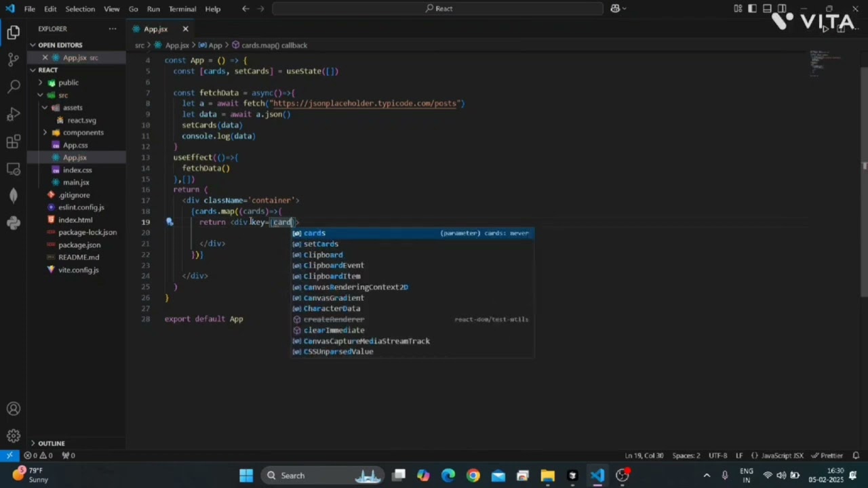Screen dimensions: 868x488
Task: Select the setCards autocomplete suggestion
Action: tap(413, 244)
